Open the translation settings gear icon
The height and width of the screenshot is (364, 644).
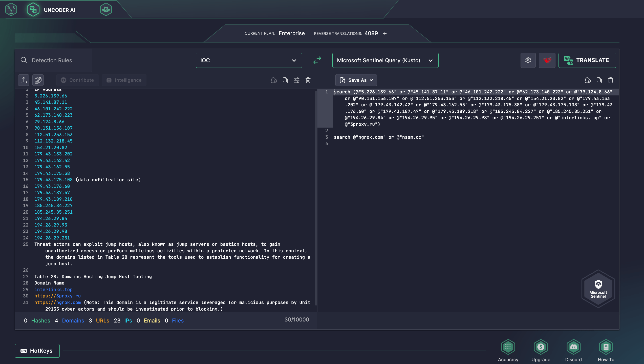click(x=528, y=60)
